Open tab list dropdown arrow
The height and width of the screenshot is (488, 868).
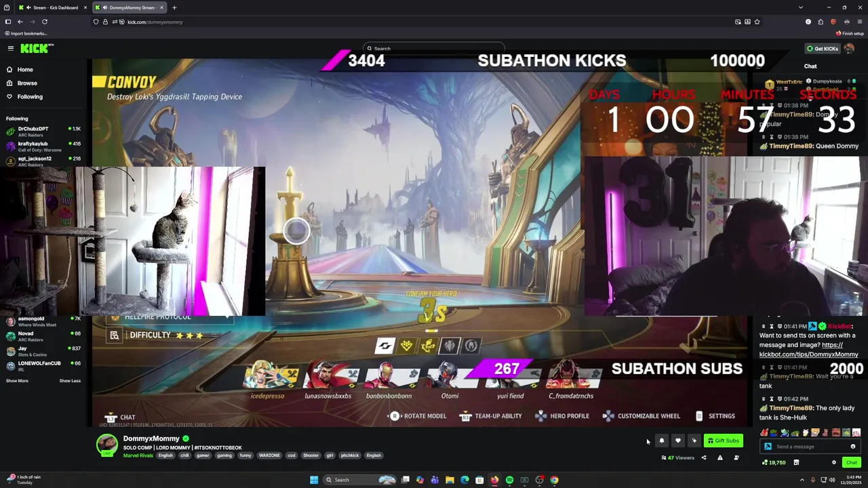tap(801, 7)
